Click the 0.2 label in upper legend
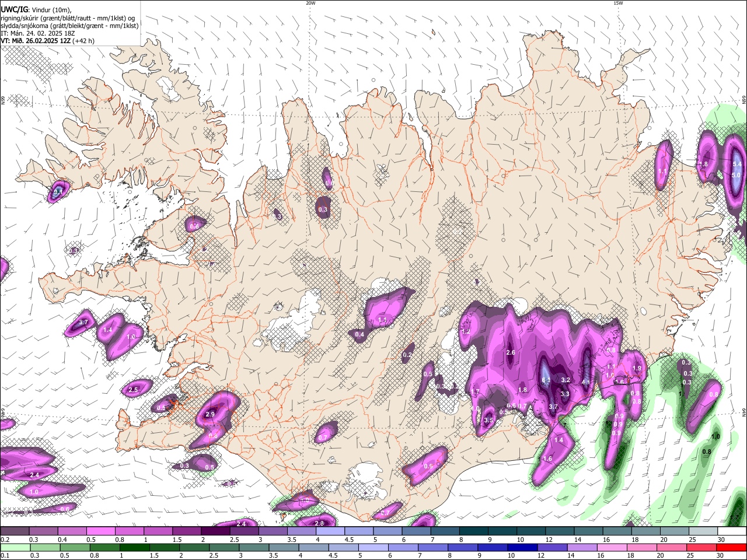 [x=5, y=540]
